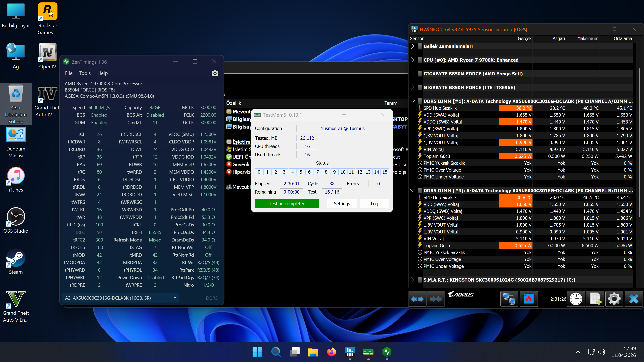
Task: Open the Bu bilgisayar desktop icon
Action: point(16,15)
